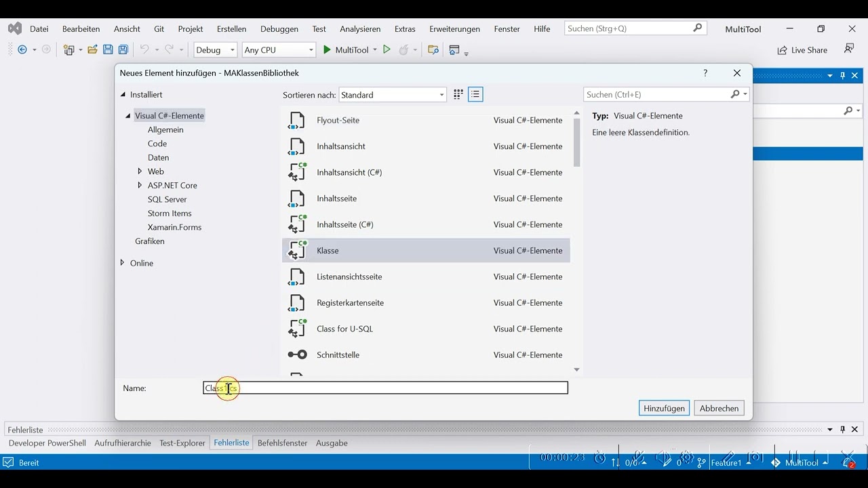The image size is (868, 488).
Task: Select the Grafiken category
Action: [149, 241]
